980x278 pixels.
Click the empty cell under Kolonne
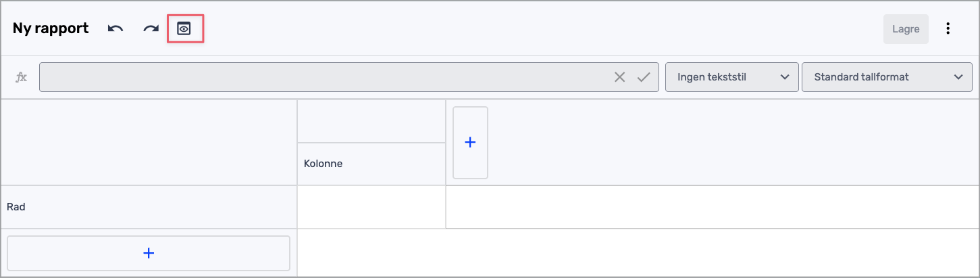[x=371, y=207]
